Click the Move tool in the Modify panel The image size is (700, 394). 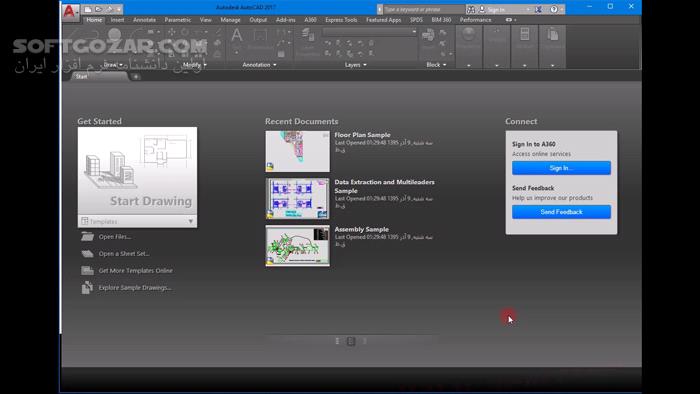[171, 32]
